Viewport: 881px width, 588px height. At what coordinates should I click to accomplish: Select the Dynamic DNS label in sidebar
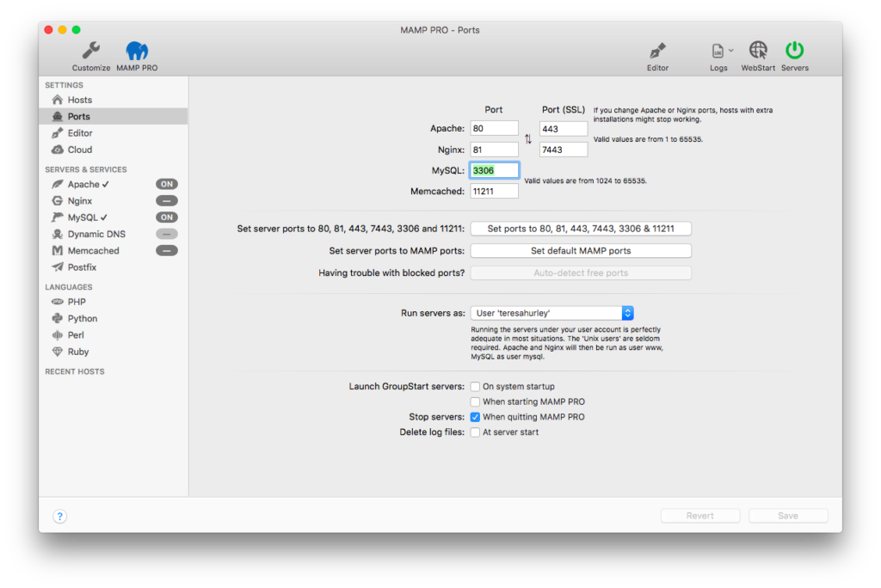[96, 234]
